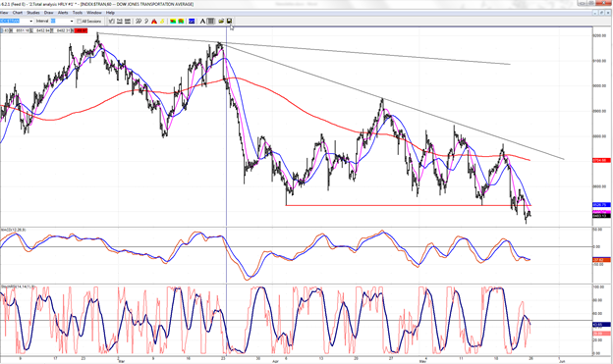The height and width of the screenshot is (364, 613).
Task: Select the text annotation 'A' tool
Action: 202,21
